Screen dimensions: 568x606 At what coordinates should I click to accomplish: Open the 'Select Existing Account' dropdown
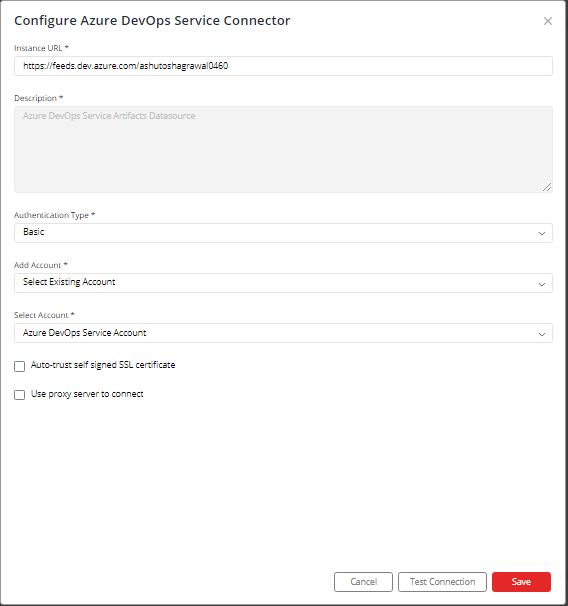tap(283, 283)
